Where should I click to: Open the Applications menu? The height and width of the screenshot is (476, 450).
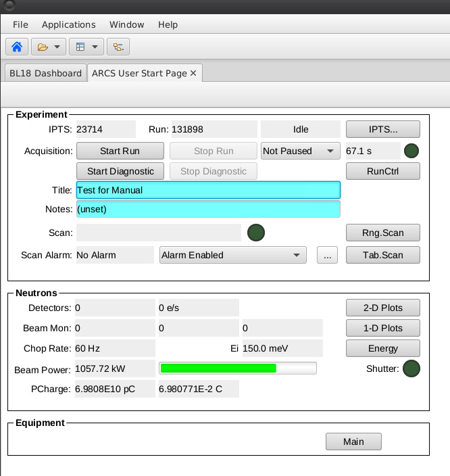(69, 24)
